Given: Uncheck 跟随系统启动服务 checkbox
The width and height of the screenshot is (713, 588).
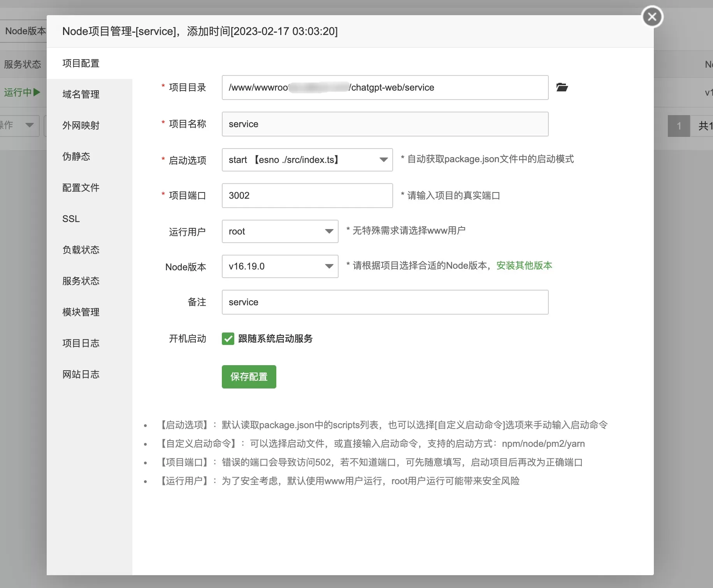Looking at the screenshot, I should (228, 339).
